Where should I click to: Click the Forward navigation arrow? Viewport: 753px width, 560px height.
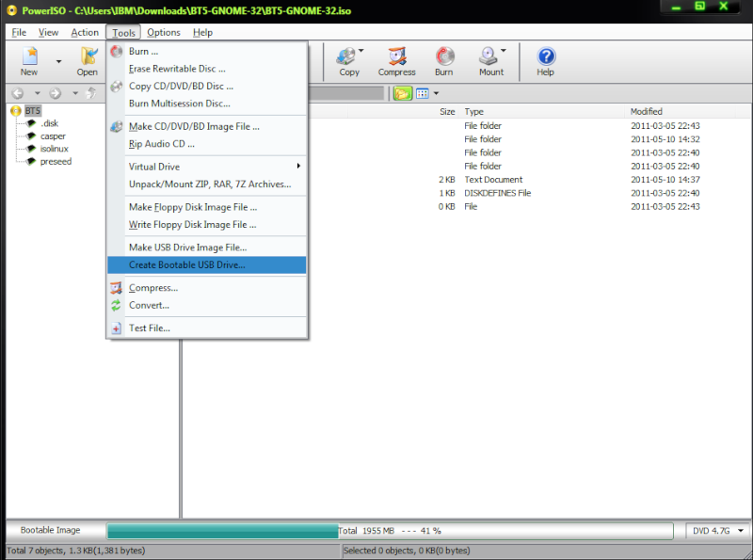click(x=56, y=93)
